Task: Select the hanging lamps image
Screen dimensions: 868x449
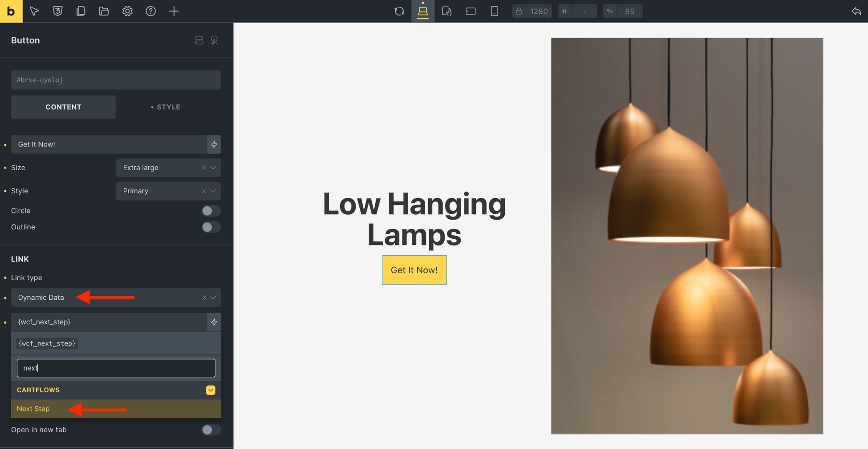Action: click(687, 236)
